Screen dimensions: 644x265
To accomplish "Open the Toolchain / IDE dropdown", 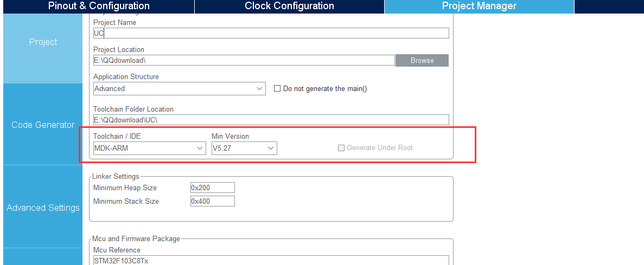I will click(x=150, y=148).
